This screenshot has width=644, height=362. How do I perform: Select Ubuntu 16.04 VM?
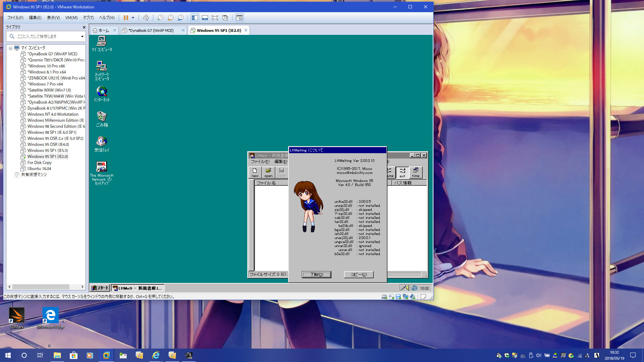coord(36,169)
